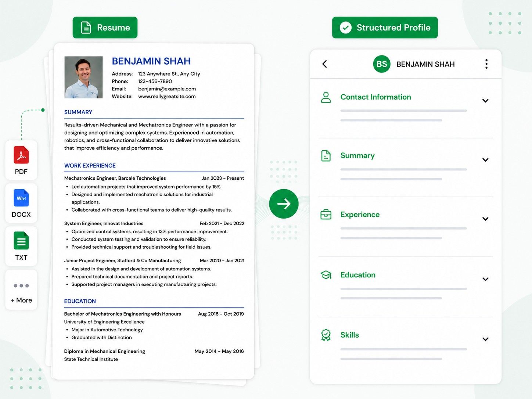Expand the Experience section chevron
The image size is (532, 399).
(x=485, y=219)
